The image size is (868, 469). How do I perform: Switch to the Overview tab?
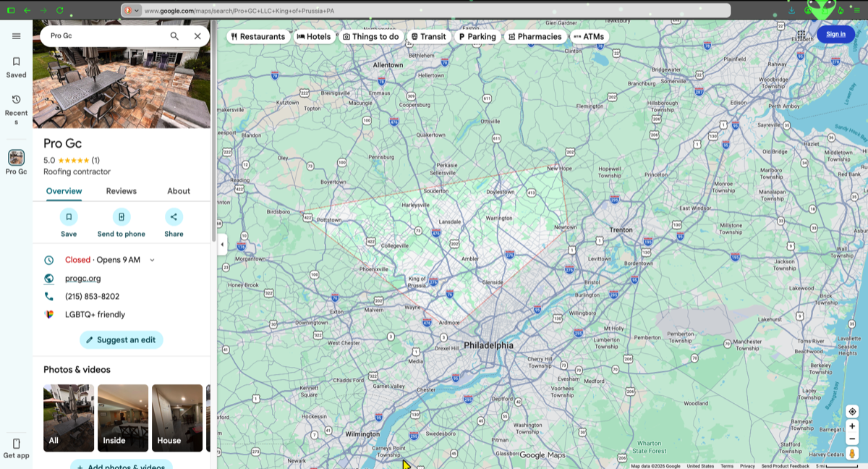click(x=64, y=191)
